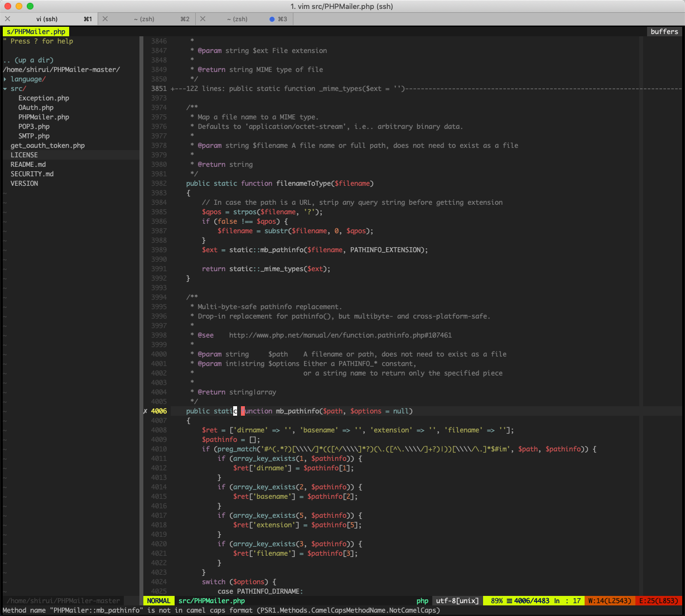Screen dimensions: 685x616
Task: Switch to the zsh tab labeled ⌘2
Action: click(147, 19)
